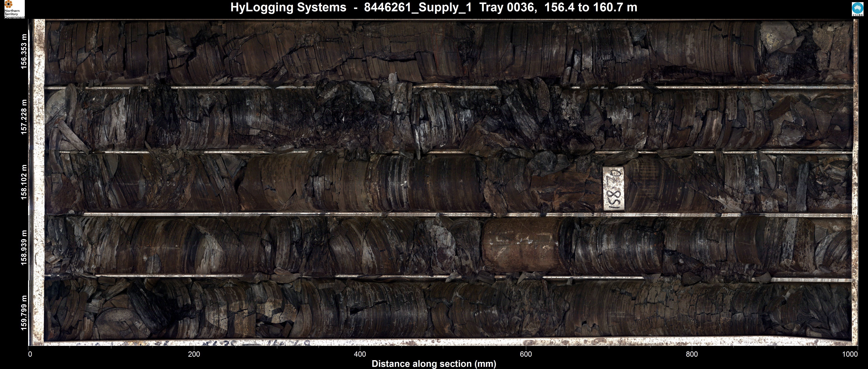Screen dimensions: 868x369
Task: Click the CSIRO logo
Action: pos(858,9)
